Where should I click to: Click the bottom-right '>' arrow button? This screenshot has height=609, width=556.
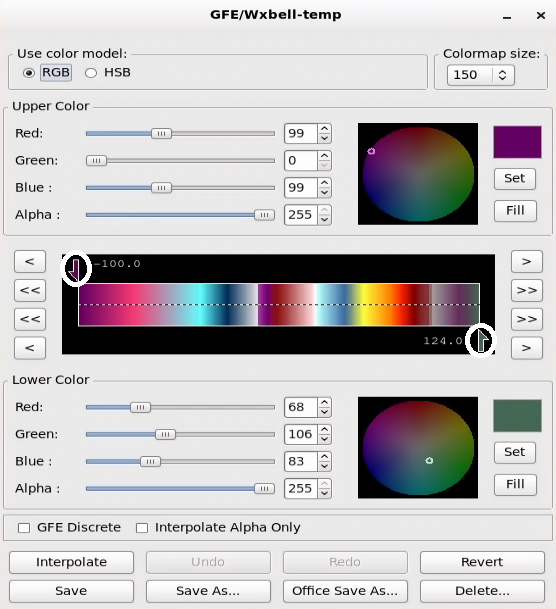(x=526, y=348)
